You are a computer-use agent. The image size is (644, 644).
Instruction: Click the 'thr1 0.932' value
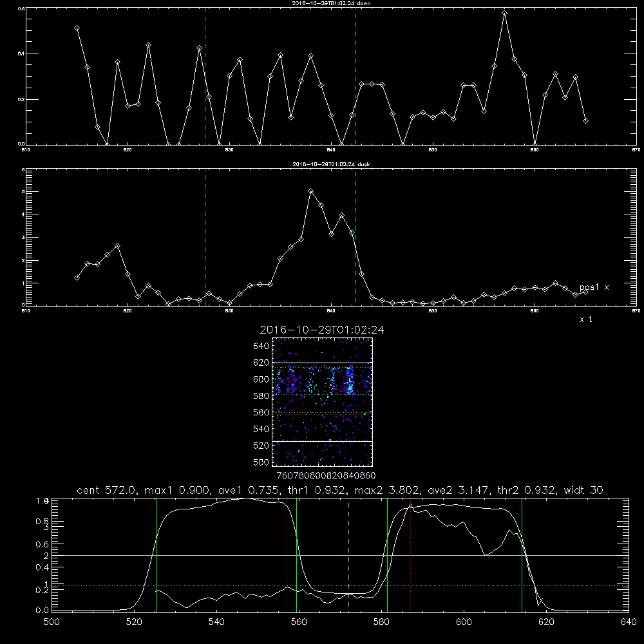pos(317,490)
